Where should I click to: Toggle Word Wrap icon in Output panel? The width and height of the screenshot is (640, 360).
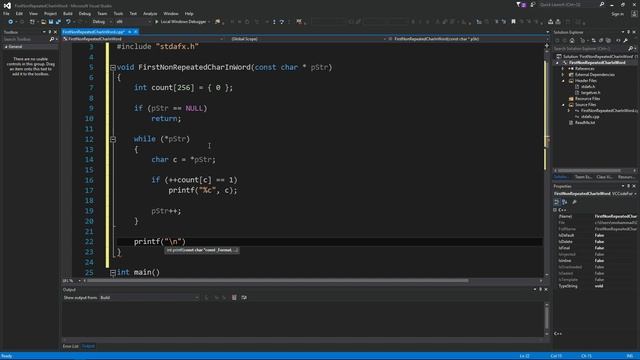[244, 298]
